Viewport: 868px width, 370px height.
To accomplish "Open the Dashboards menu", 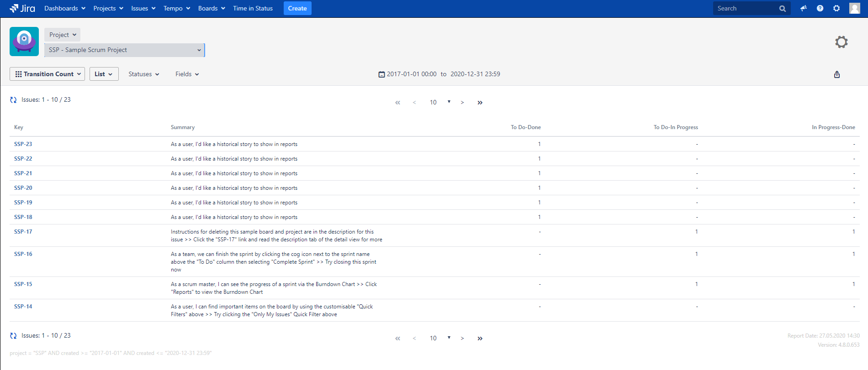I will coord(64,8).
